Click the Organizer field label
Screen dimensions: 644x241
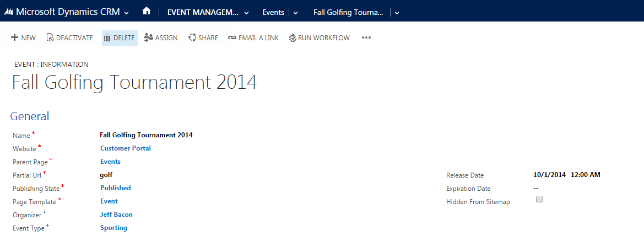pyautogui.click(x=27, y=215)
